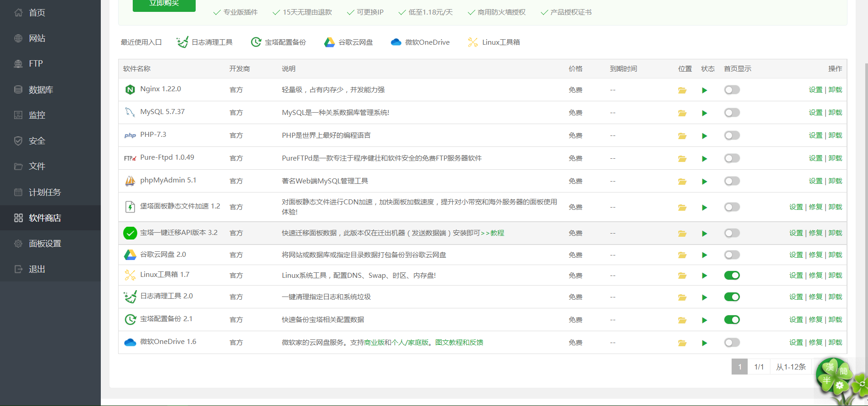Open 微软OneDrive recent shortcut

click(x=420, y=42)
